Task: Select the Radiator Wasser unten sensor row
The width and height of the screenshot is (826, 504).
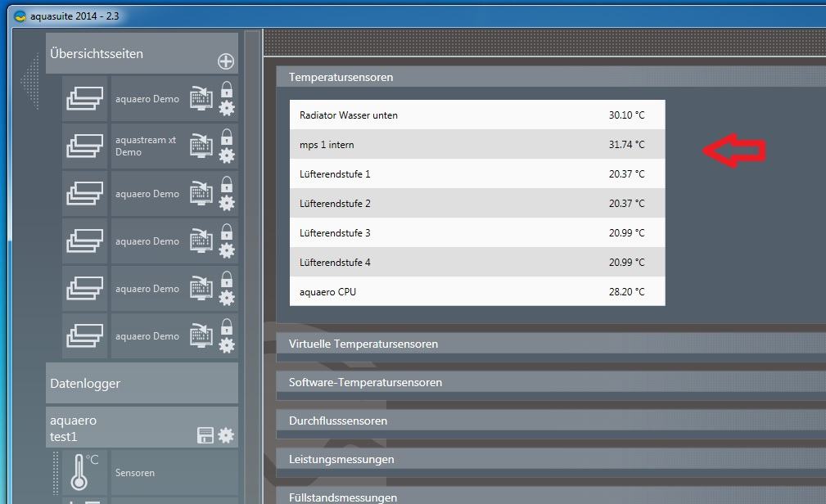Action: [477, 115]
